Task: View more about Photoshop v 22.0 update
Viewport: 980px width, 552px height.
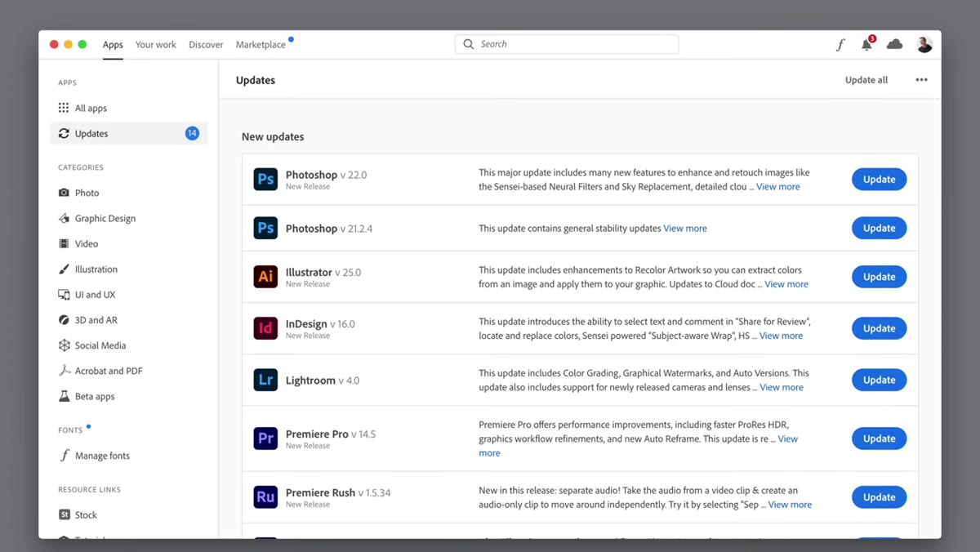Action: coord(778,187)
